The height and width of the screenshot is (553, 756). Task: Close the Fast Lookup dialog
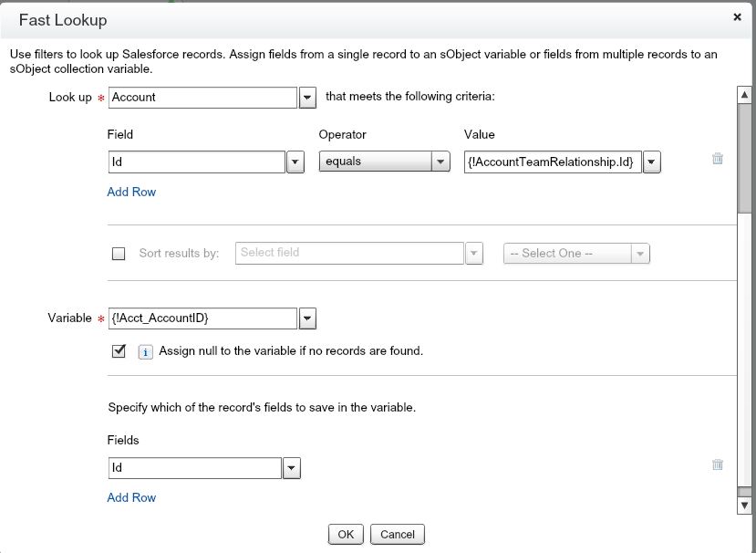point(737,16)
